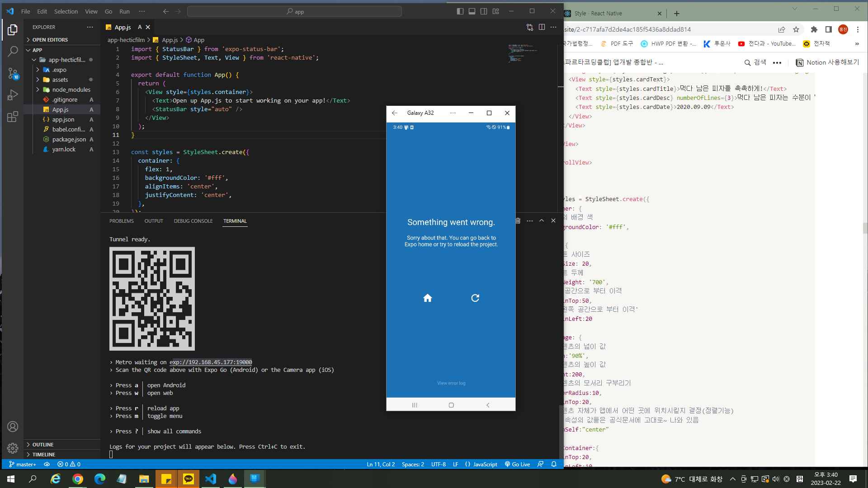The image size is (868, 488).
Task: Open KakaoTalk from taskbar
Action: [x=188, y=479]
